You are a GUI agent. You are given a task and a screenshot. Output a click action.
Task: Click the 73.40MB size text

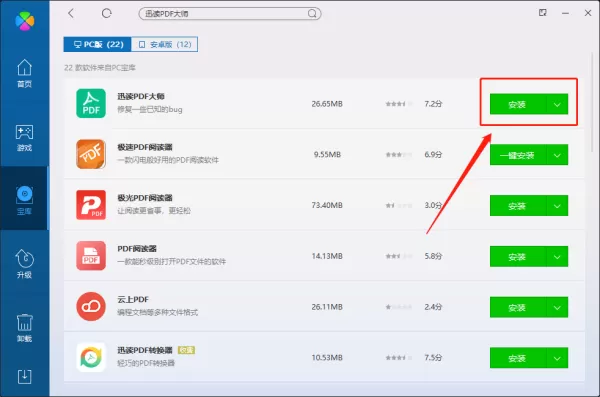(327, 205)
